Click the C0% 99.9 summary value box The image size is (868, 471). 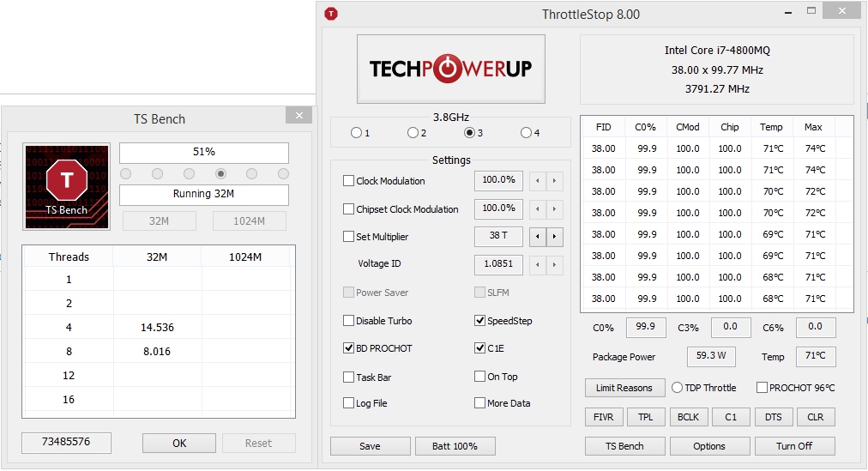pos(646,327)
